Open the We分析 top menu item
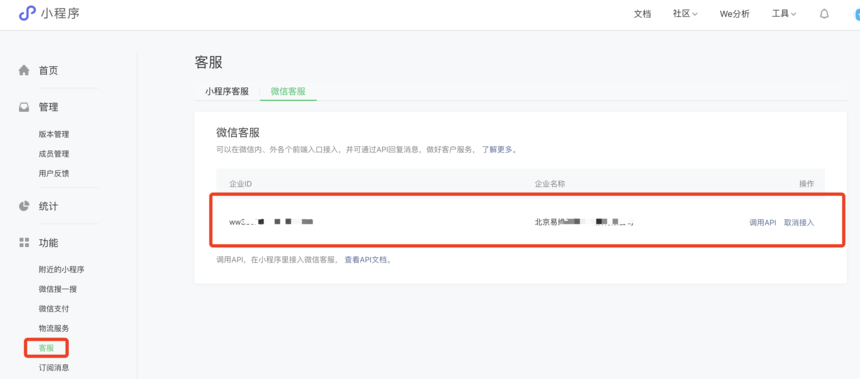The width and height of the screenshot is (860, 379). 734,14
